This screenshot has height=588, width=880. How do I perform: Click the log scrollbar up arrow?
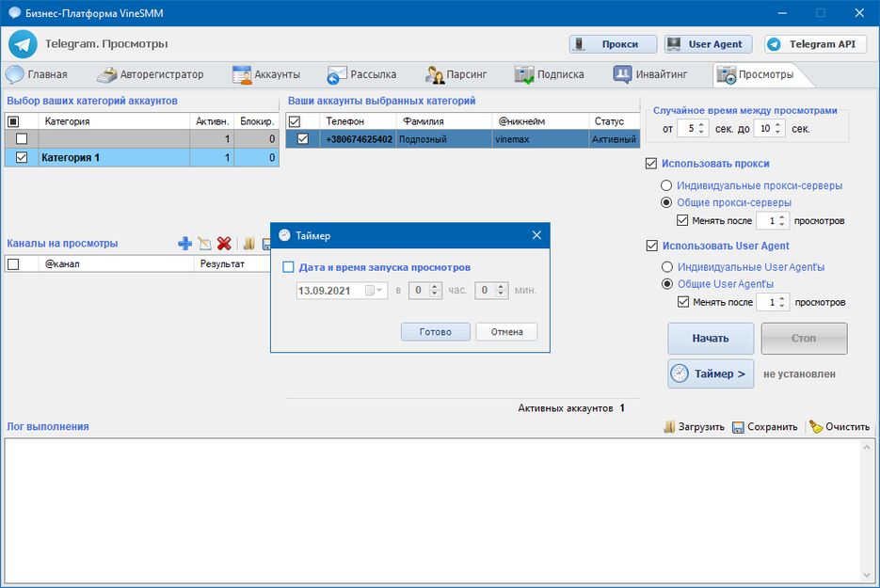tap(867, 447)
